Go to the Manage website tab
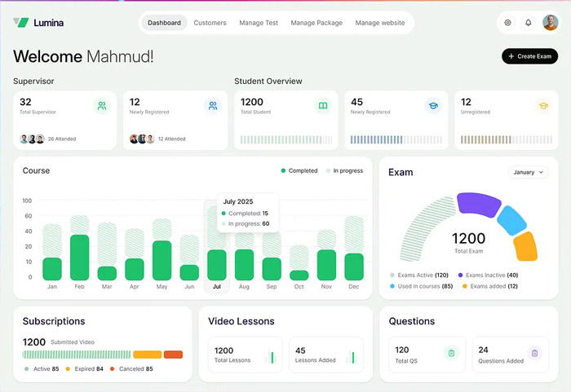Image resolution: width=571 pixels, height=392 pixels. tap(379, 23)
